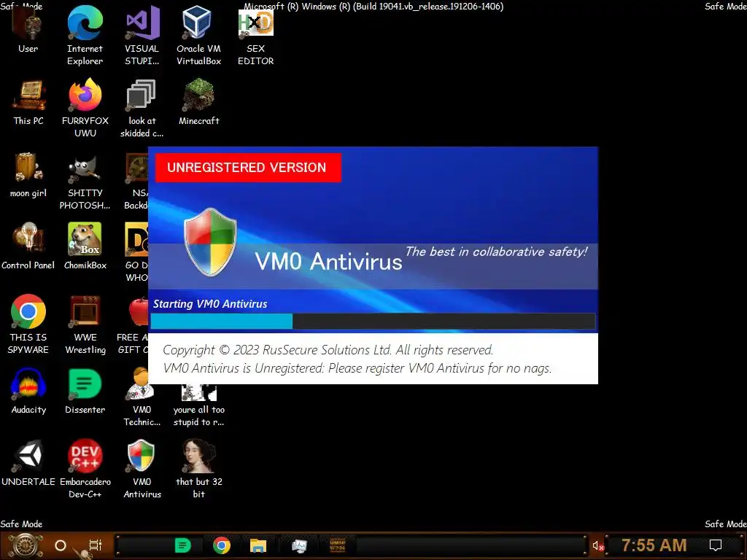Screen dimensions: 747x560
Task: Click the 'Starting VM0 Antivirus' status text
Action: click(210, 304)
